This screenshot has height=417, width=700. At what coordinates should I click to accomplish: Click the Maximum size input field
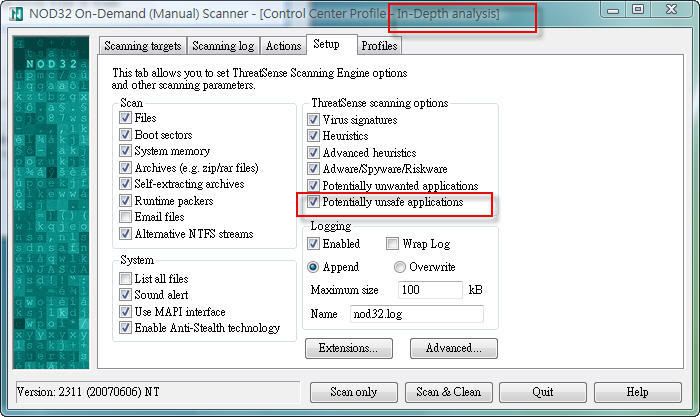[430, 290]
